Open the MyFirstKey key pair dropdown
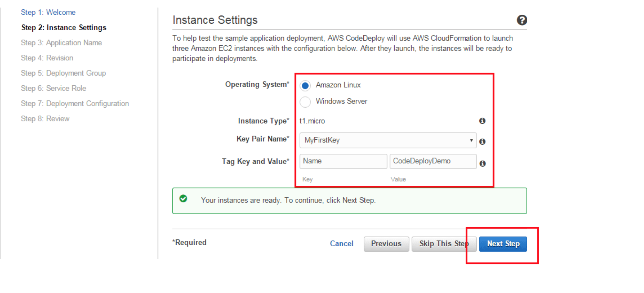This screenshot has height=293, width=644. pyautogui.click(x=388, y=140)
